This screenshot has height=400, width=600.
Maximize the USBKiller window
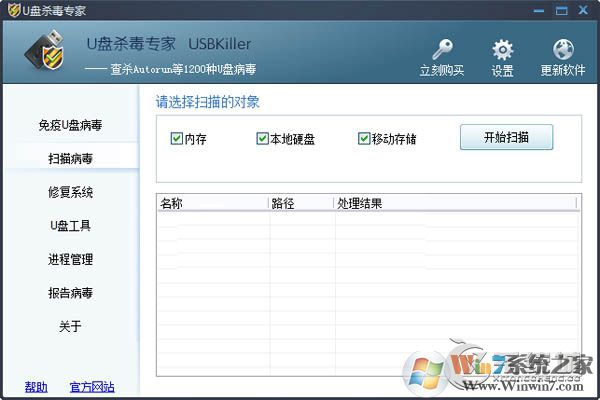pos(561,11)
